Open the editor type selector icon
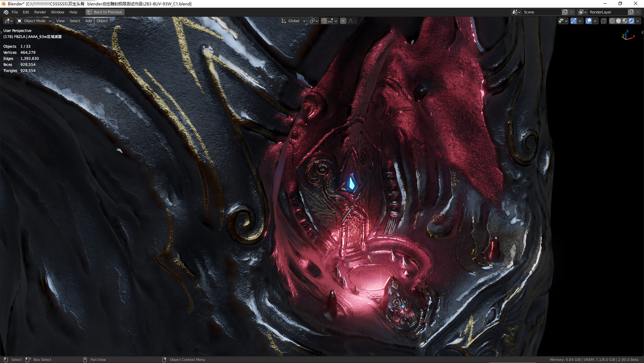The height and width of the screenshot is (363, 644). [x=8, y=21]
